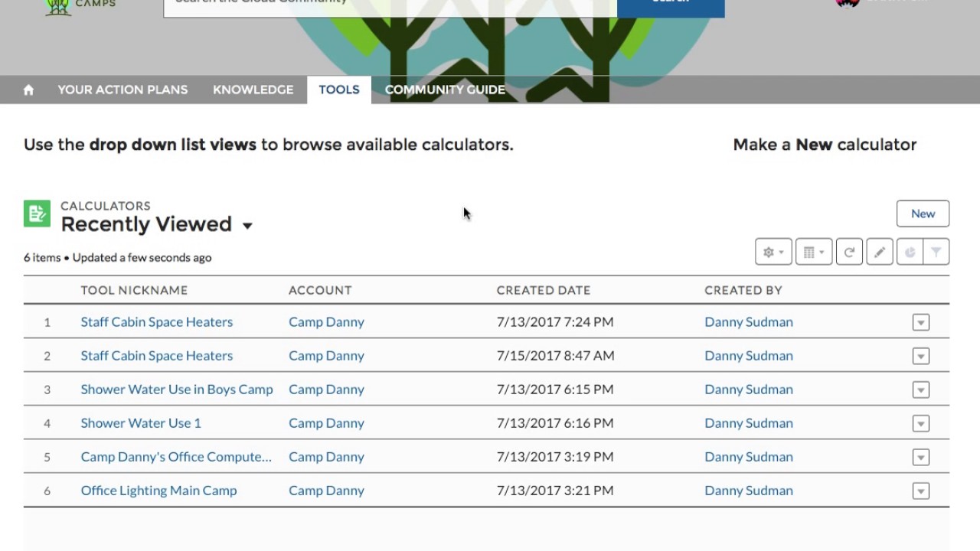Expand the Recently Viewed list view dropdown

click(x=247, y=225)
